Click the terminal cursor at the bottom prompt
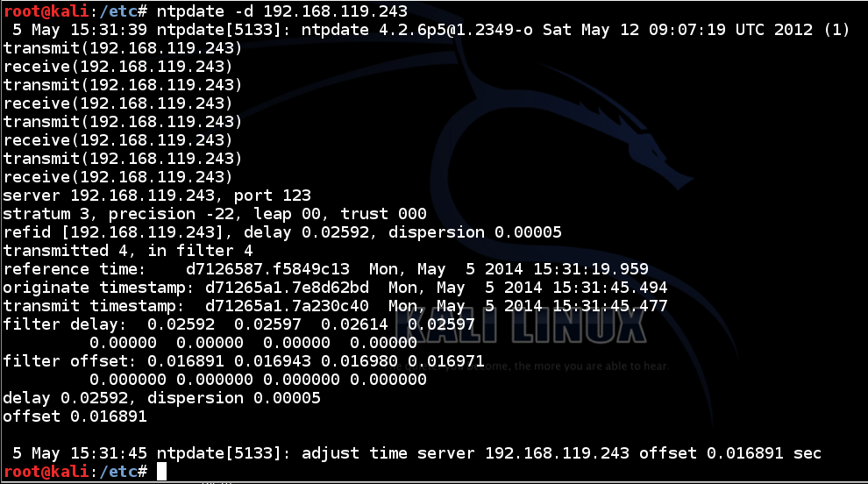 click(161, 472)
